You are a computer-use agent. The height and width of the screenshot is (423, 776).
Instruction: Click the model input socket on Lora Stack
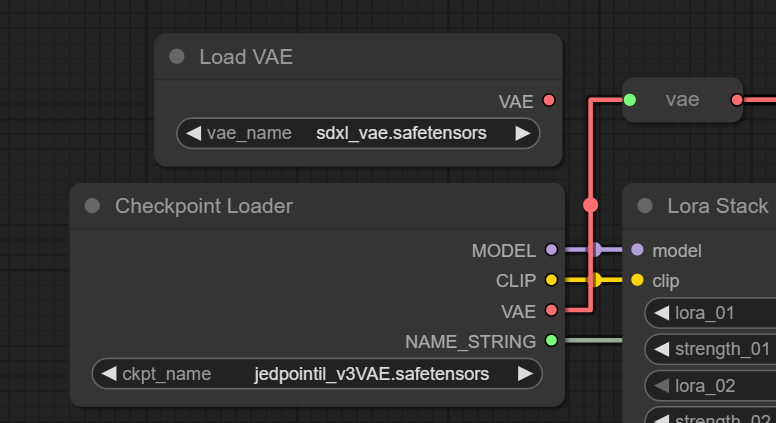click(x=637, y=250)
